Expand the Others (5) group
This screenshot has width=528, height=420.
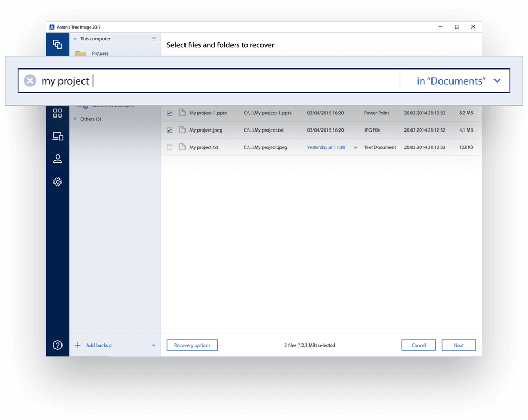coord(75,119)
